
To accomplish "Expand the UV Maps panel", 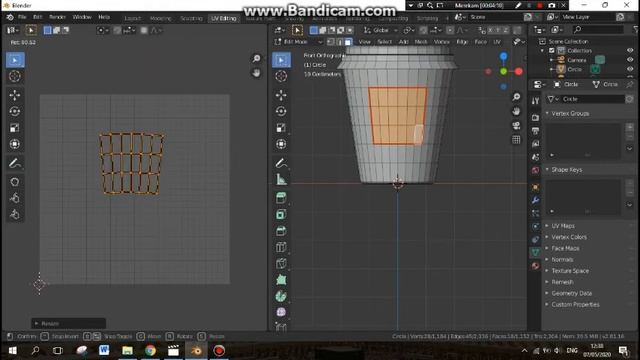I will click(x=563, y=226).
